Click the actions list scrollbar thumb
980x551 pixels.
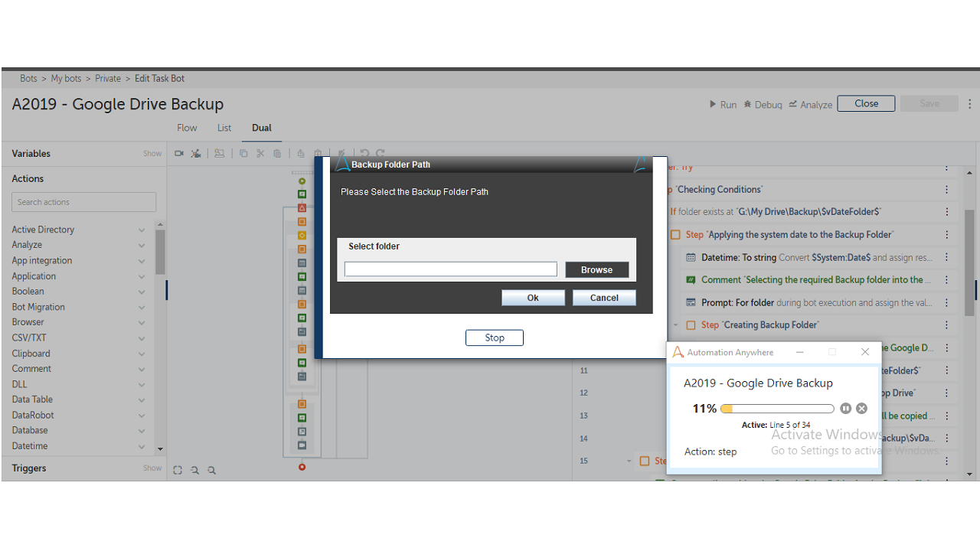tap(160, 251)
